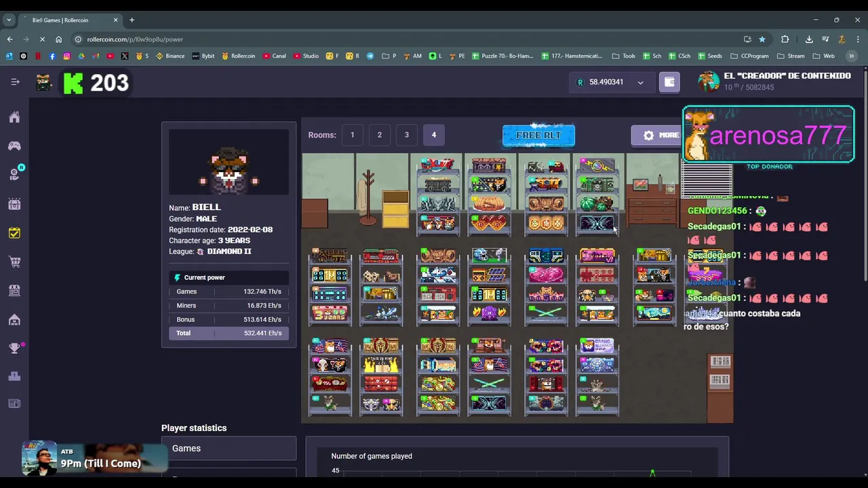The image size is (868, 488).
Task: Open the Seeds bookmark
Action: [x=709, y=56]
